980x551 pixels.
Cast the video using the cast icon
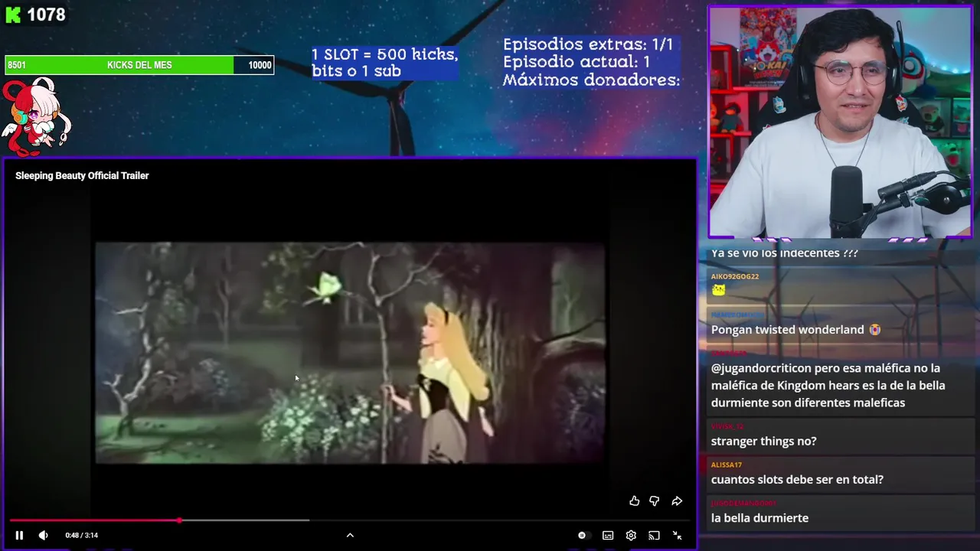(x=654, y=536)
